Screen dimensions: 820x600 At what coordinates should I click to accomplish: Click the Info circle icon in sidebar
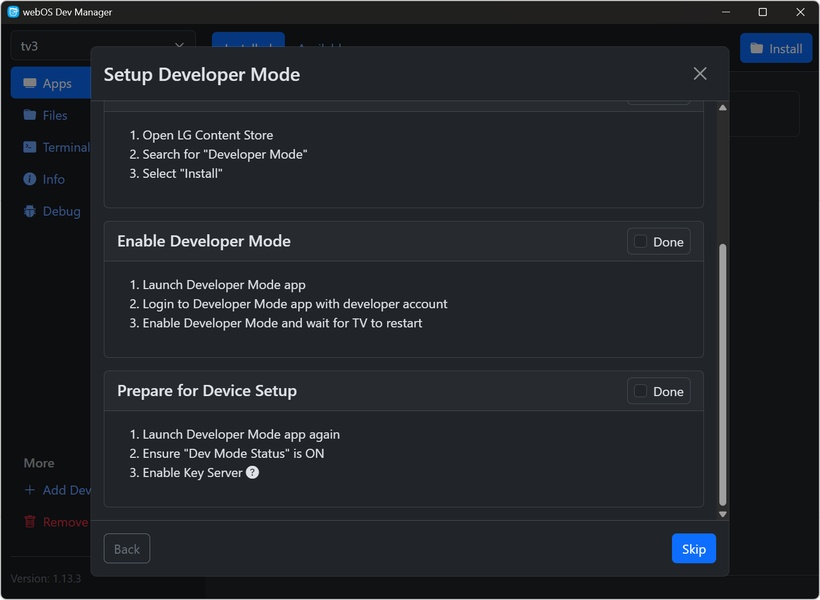point(30,179)
